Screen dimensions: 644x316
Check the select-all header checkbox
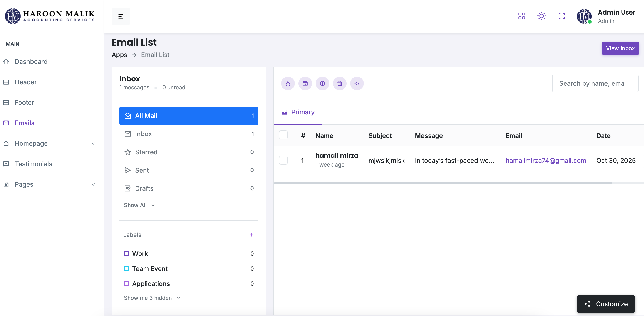point(283,135)
